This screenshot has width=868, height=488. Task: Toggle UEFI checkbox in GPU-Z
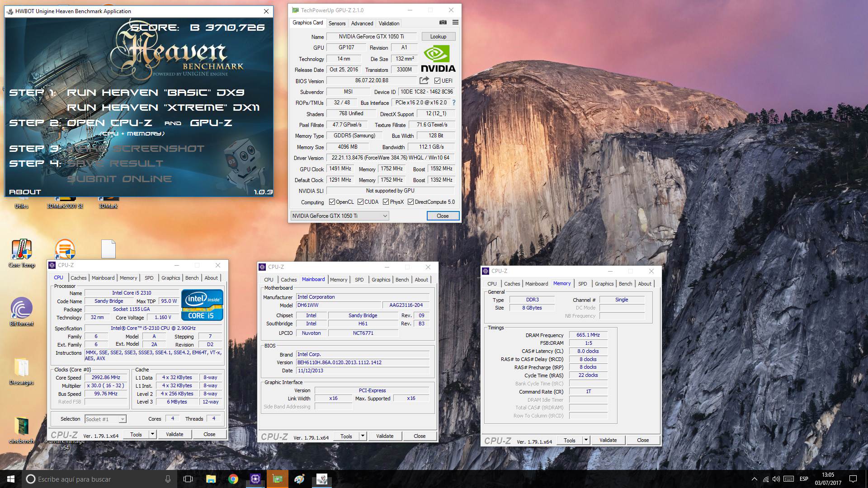tap(437, 81)
